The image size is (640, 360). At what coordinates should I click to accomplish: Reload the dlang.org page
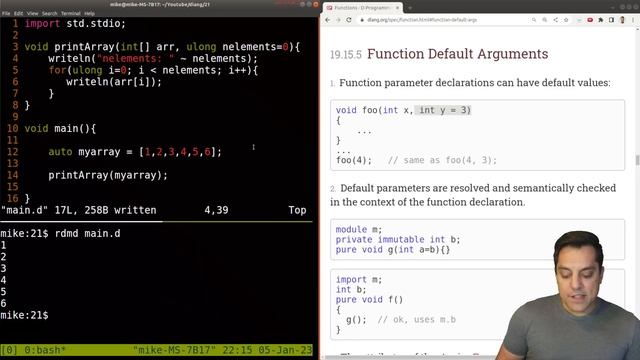(x=349, y=20)
